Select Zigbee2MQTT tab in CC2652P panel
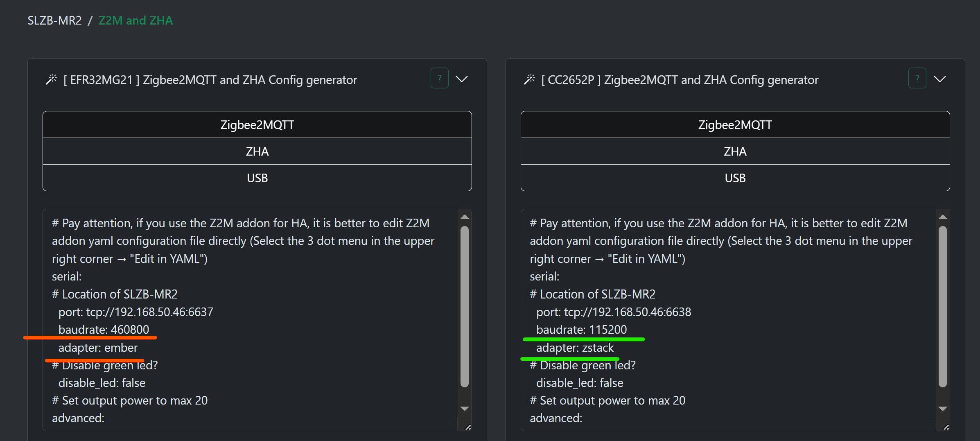Screen dimensions: 980x441 point(735,125)
